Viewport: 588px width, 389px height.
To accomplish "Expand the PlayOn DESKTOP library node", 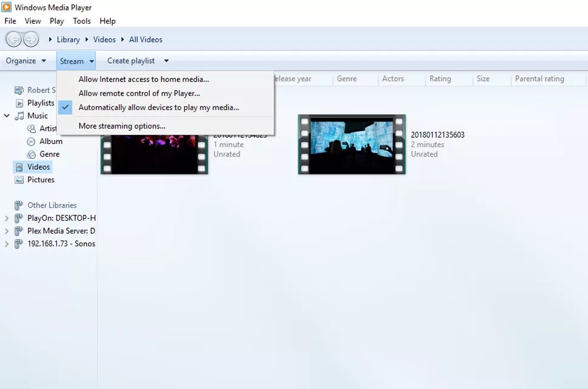I will [7, 218].
